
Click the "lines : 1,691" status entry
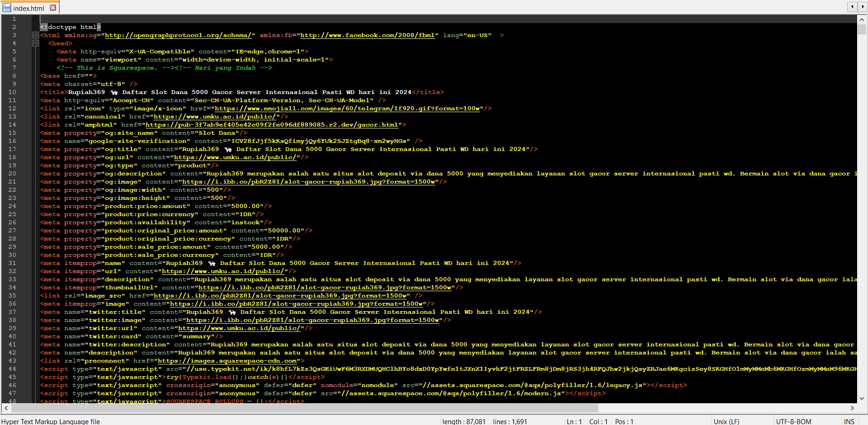(510, 421)
